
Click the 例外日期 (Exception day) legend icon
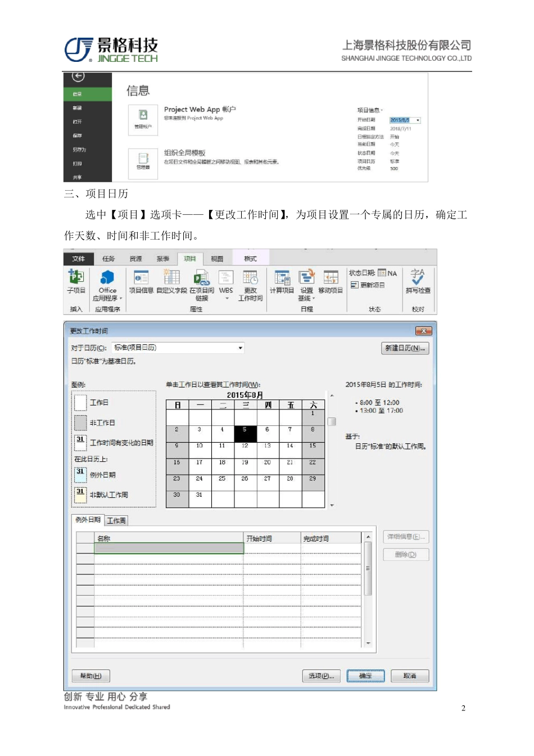click(x=80, y=474)
